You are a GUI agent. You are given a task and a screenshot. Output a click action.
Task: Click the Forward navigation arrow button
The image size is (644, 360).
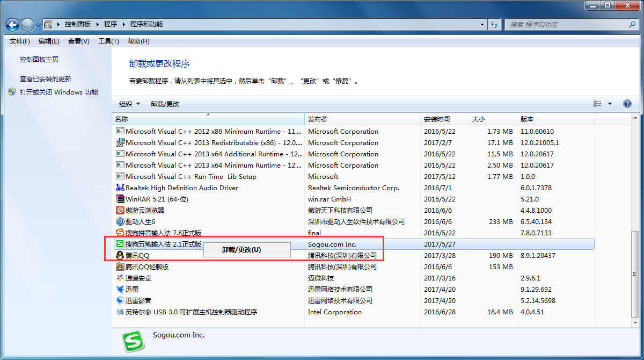tap(27, 25)
